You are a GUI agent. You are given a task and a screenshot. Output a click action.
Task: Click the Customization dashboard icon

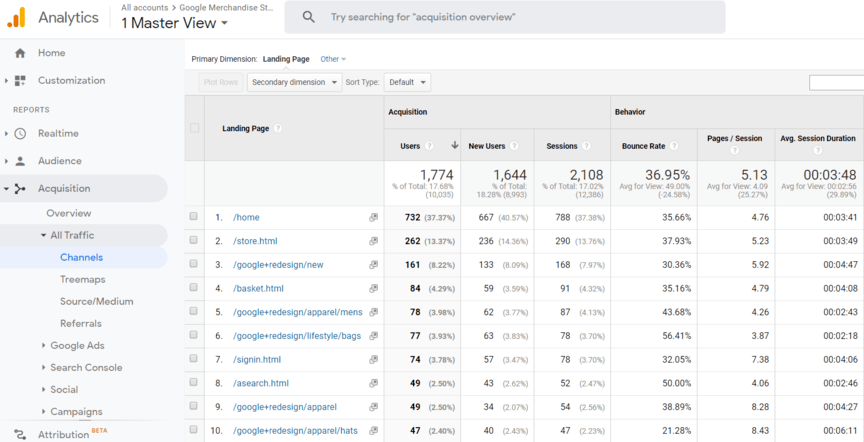click(20, 81)
